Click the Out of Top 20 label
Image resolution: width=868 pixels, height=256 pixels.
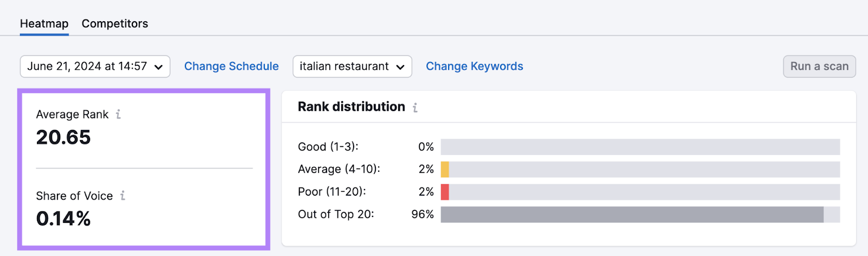click(x=336, y=215)
